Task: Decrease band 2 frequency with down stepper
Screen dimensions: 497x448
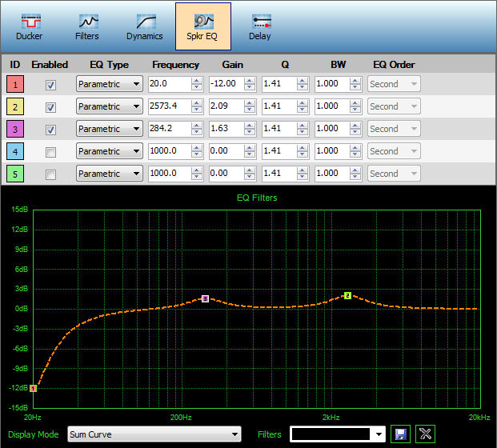Action: [x=197, y=110]
